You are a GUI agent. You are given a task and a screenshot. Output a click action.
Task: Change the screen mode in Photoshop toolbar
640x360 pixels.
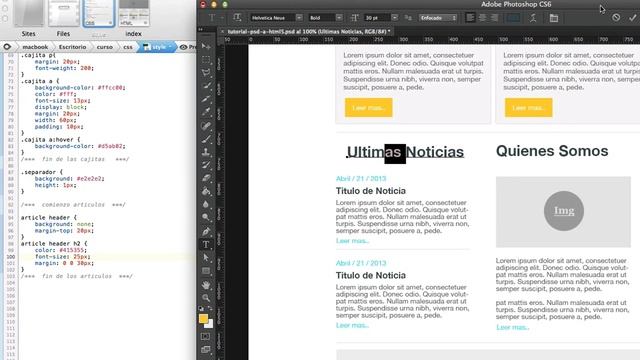point(205,349)
